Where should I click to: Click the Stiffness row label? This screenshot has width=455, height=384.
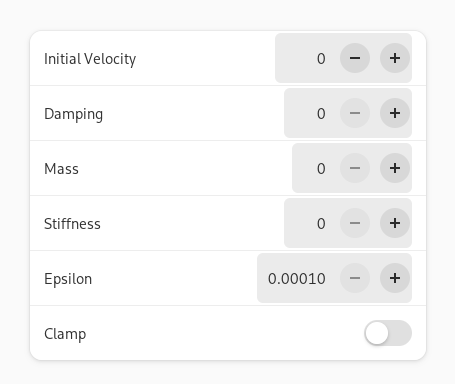[x=72, y=224]
